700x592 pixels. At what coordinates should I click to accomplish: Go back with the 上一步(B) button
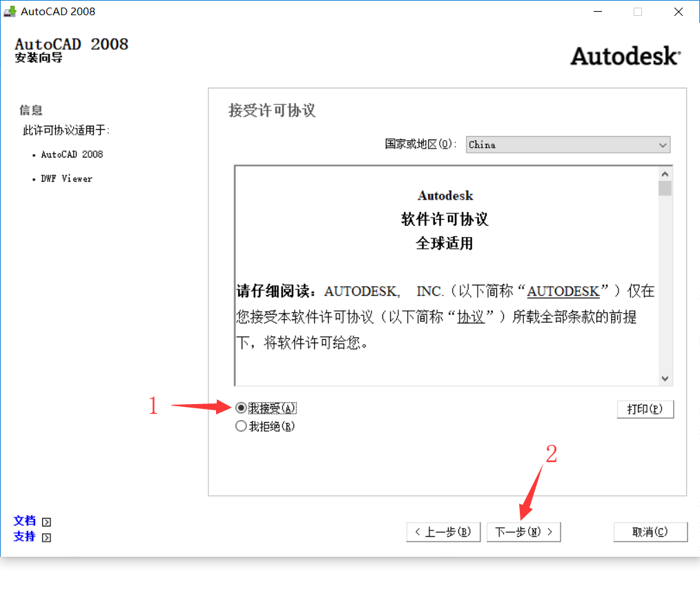pos(443,532)
